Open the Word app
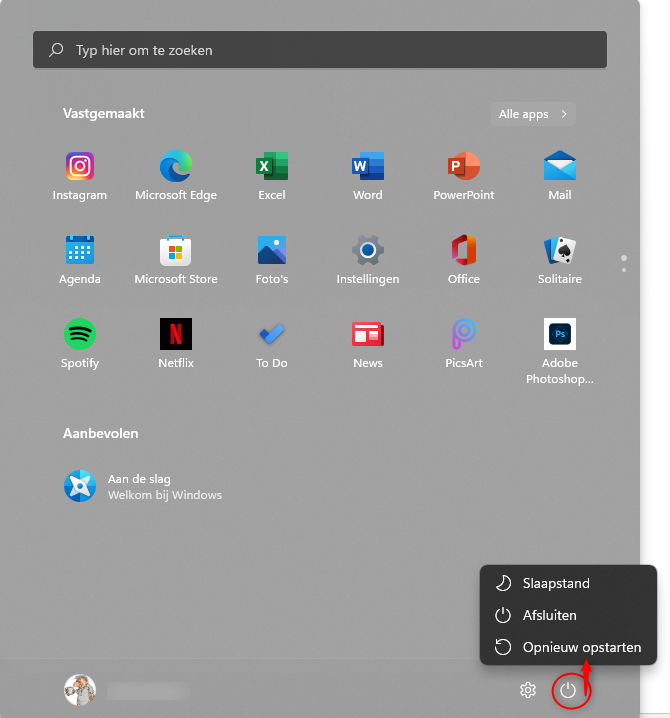This screenshot has width=670, height=718. click(368, 176)
